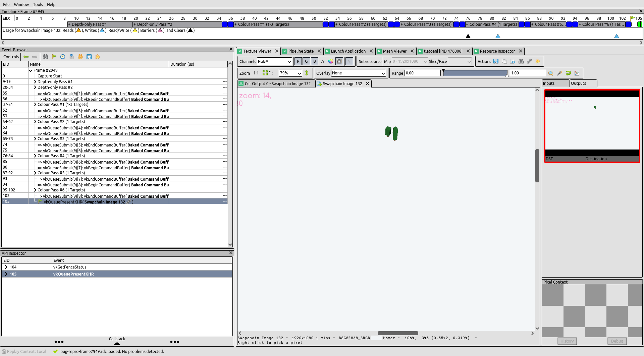Image resolution: width=644 pixels, height=356 pixels.
Task: Expand Colour Pass #6 (1 Targets) row
Action: tap(35, 190)
